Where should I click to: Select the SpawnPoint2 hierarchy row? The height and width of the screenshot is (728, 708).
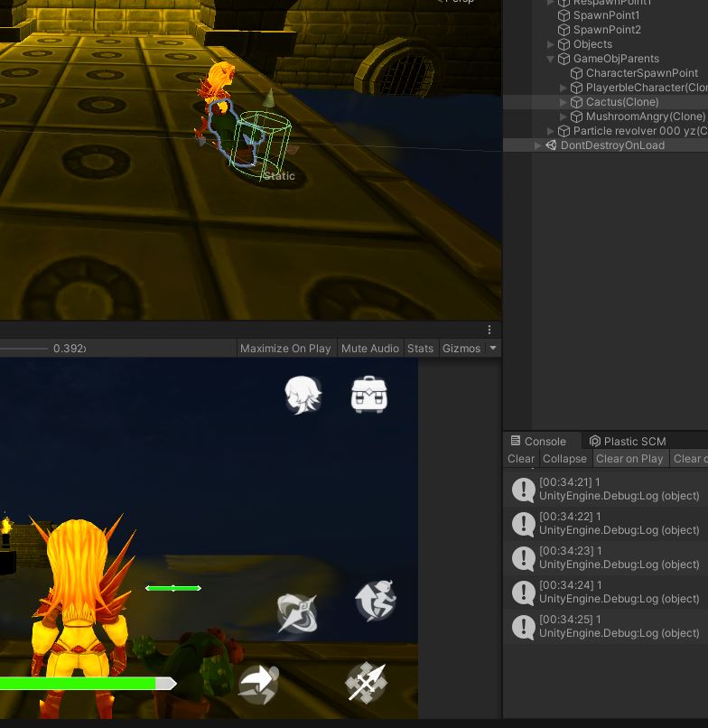click(x=605, y=30)
